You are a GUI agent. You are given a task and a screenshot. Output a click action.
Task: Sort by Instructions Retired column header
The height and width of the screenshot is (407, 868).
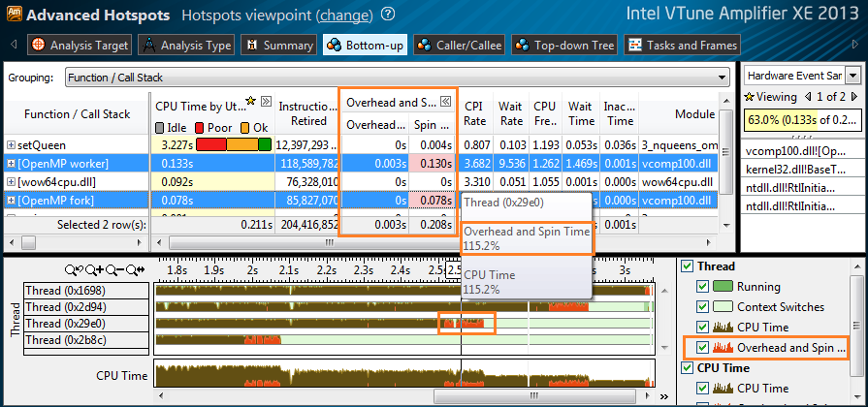(x=307, y=113)
